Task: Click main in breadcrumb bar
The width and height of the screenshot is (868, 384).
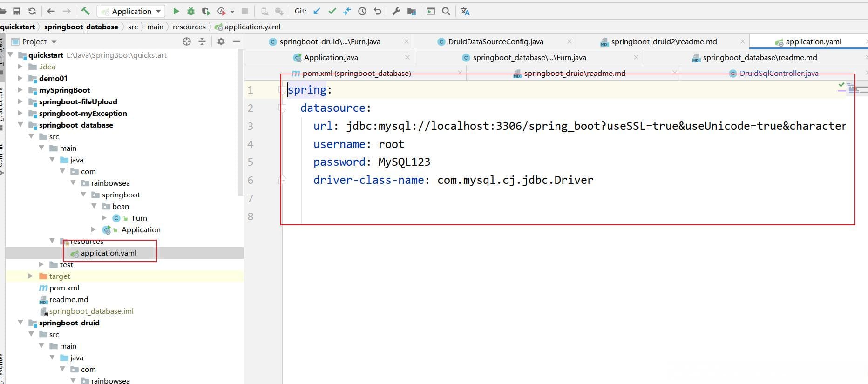Action: [155, 27]
